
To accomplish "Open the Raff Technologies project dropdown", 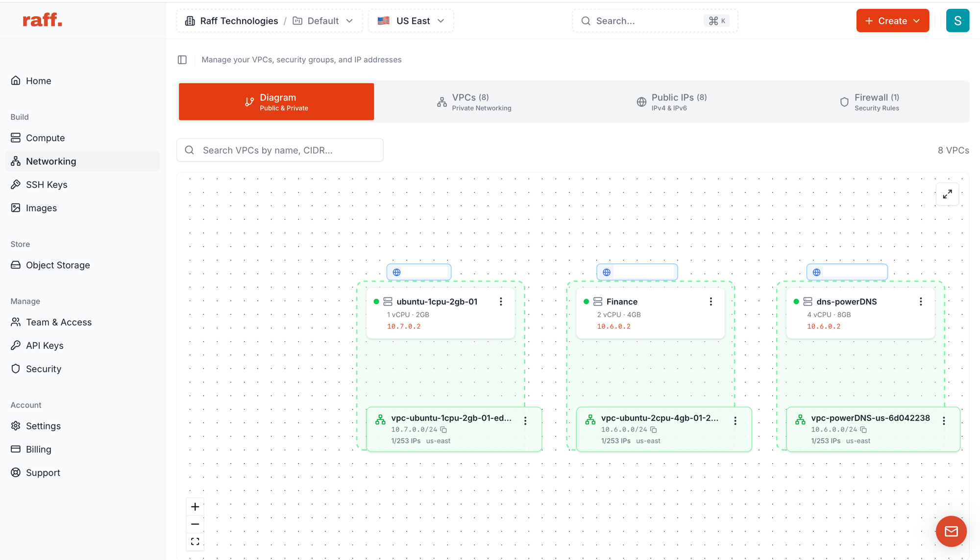I will click(269, 21).
